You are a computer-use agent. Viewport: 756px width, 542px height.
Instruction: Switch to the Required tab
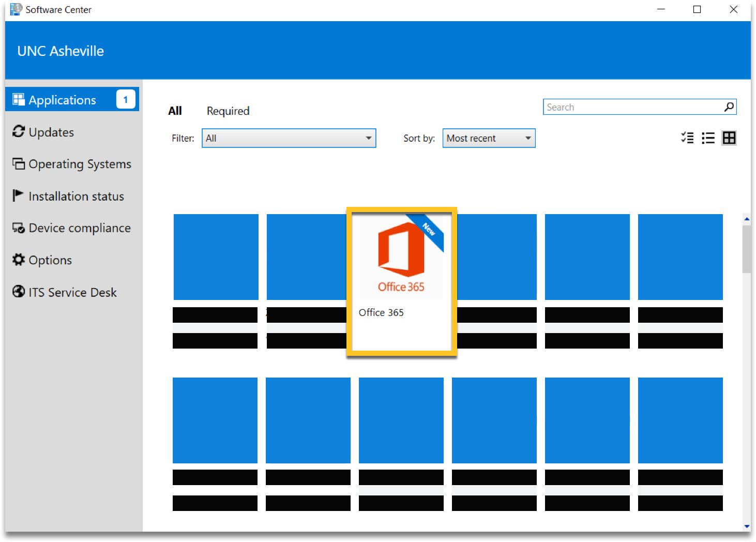tap(228, 111)
